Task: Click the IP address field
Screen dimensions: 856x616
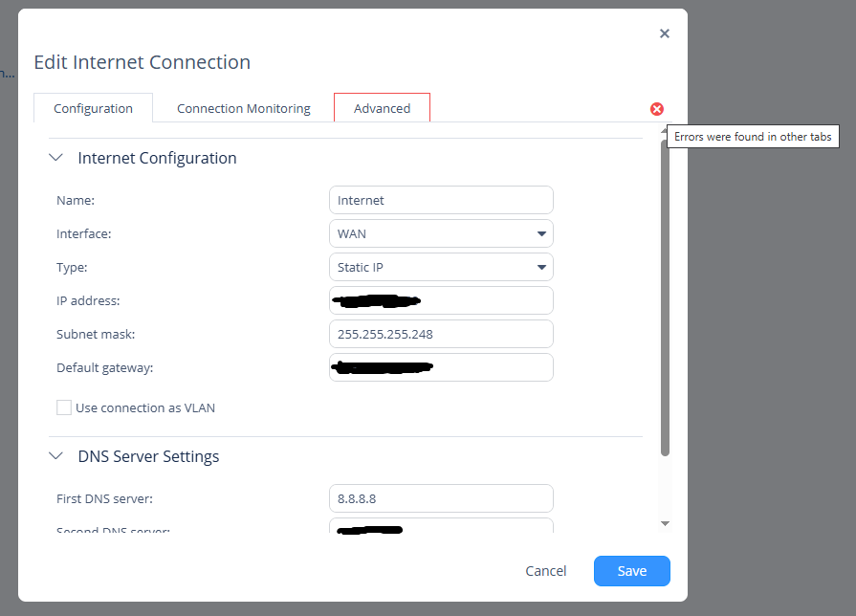Action: pyautogui.click(x=441, y=300)
